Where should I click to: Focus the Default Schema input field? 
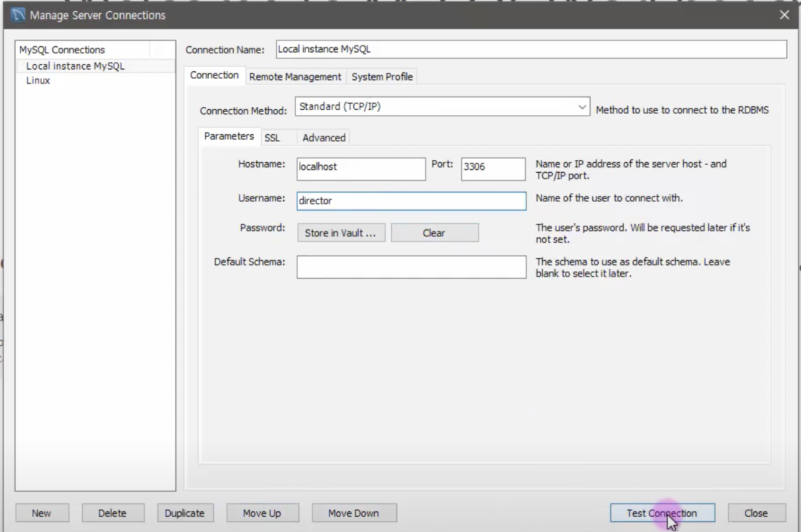coord(411,267)
